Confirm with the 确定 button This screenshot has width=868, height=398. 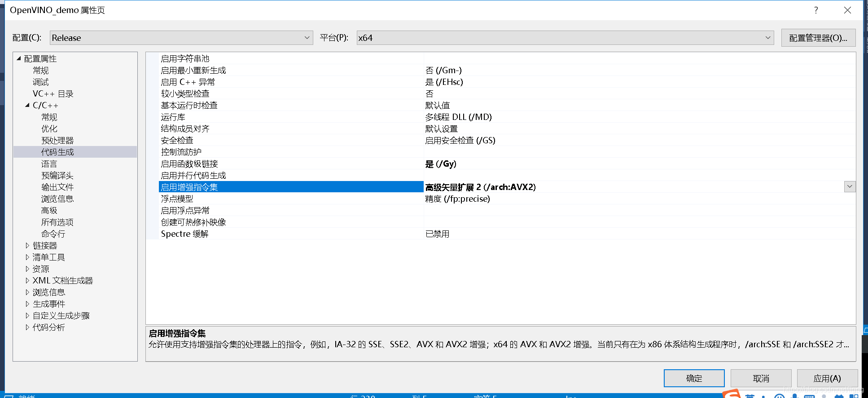point(694,378)
